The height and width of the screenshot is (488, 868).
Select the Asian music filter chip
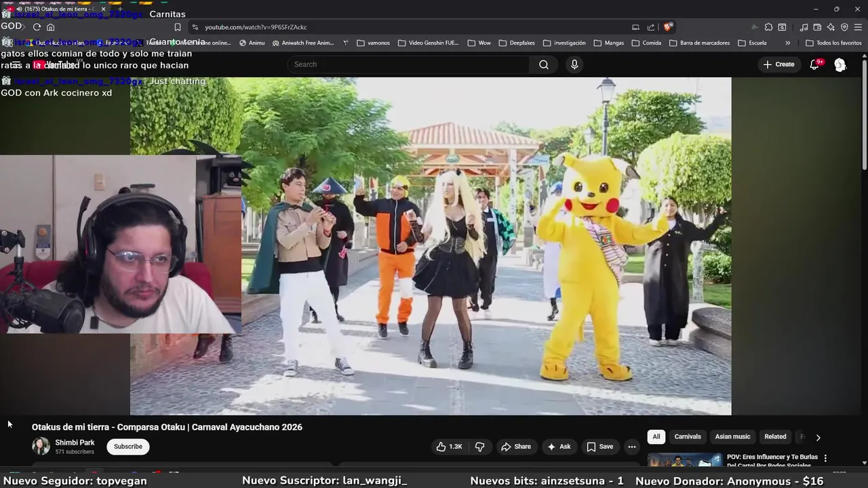(732, 436)
